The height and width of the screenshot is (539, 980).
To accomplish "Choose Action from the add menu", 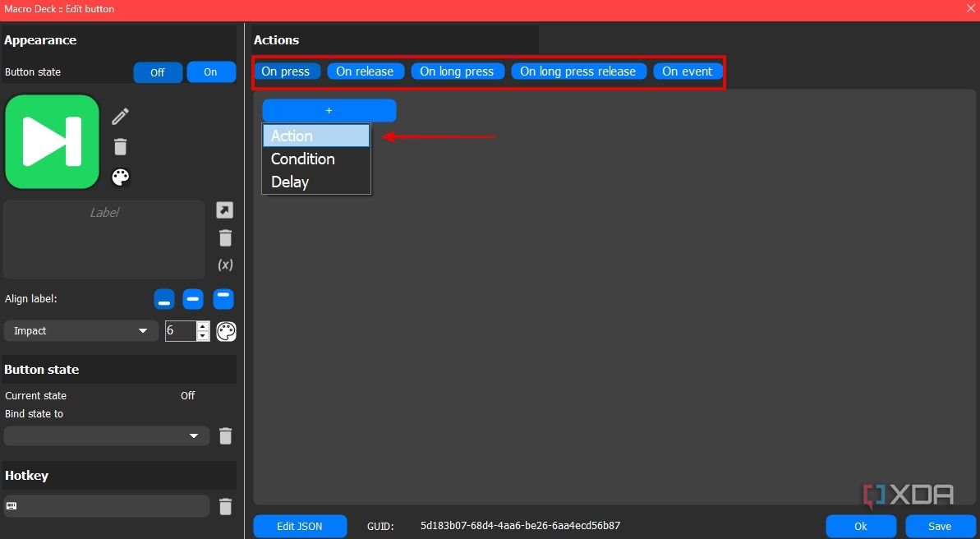I will coord(316,136).
